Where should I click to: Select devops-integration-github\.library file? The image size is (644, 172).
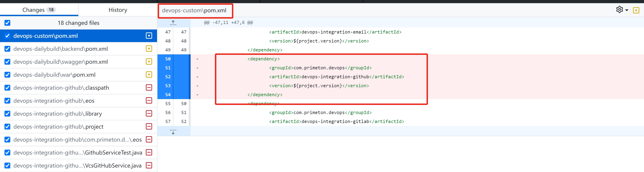click(x=79, y=114)
